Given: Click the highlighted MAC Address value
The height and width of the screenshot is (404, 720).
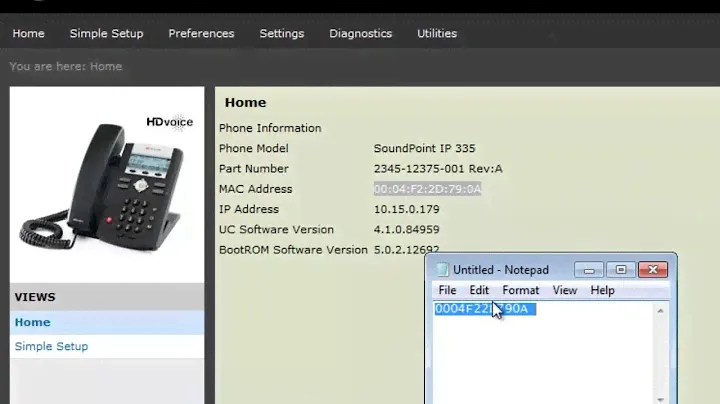Looking at the screenshot, I should 427,189.
